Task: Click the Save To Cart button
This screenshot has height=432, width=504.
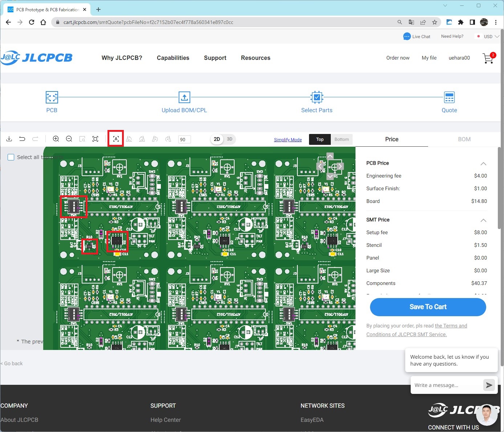Action: tap(427, 307)
